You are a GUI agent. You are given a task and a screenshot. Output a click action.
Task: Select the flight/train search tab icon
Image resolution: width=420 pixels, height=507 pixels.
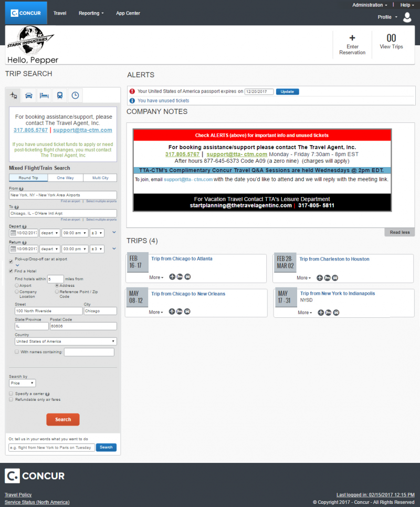[13, 96]
